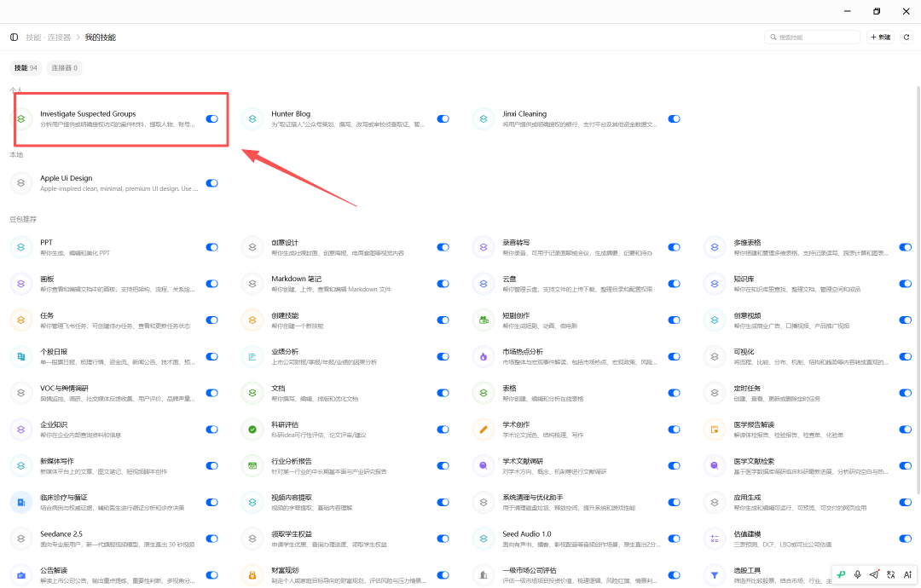Click the Hunter Blog skill icon

coord(252,118)
